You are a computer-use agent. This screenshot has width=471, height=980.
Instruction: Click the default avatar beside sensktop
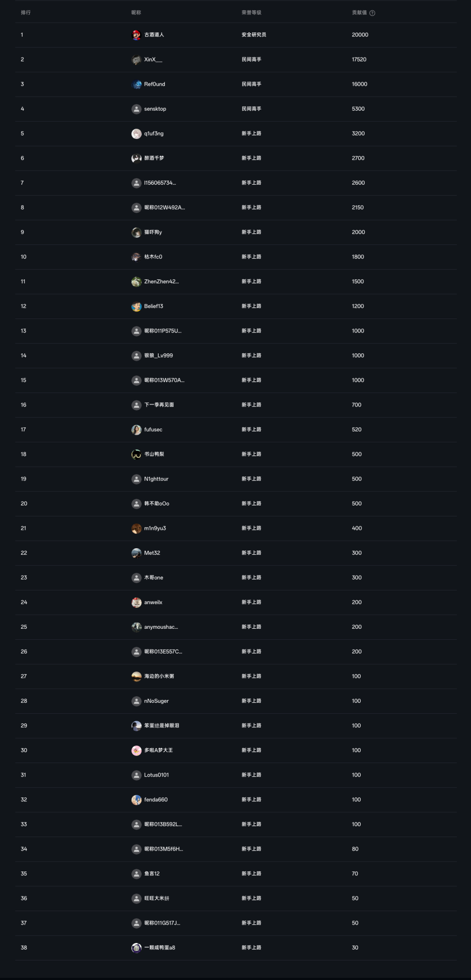point(137,109)
